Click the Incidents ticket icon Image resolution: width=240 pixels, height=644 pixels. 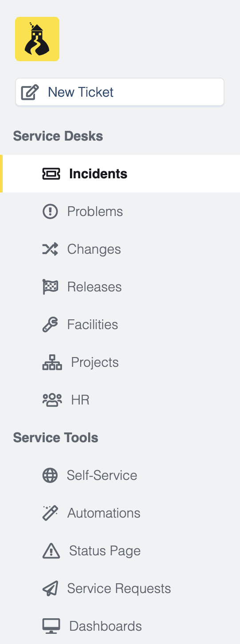tap(51, 174)
